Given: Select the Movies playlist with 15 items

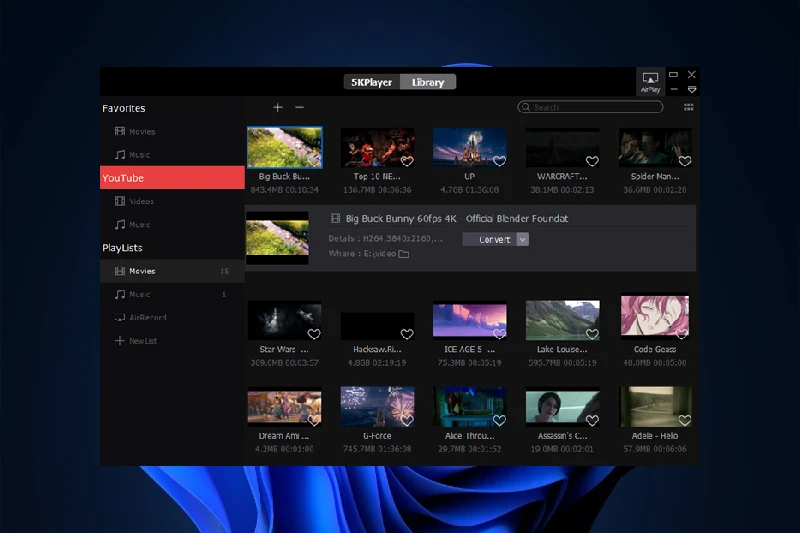Looking at the screenshot, I should click(172, 271).
